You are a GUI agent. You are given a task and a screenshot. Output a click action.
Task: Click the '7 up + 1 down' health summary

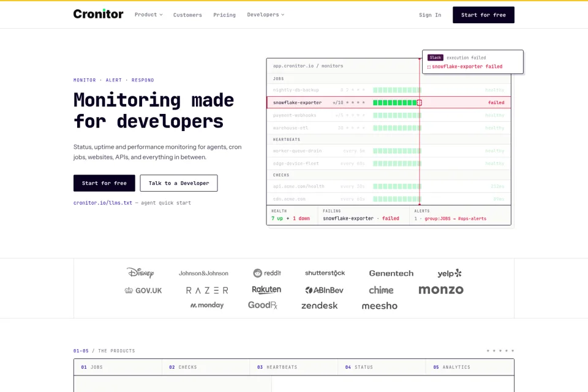tap(290, 218)
